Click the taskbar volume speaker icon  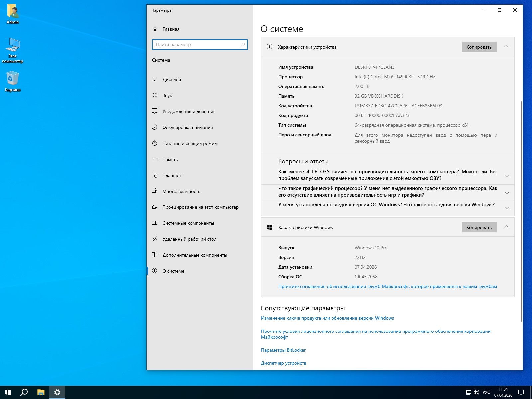476,392
